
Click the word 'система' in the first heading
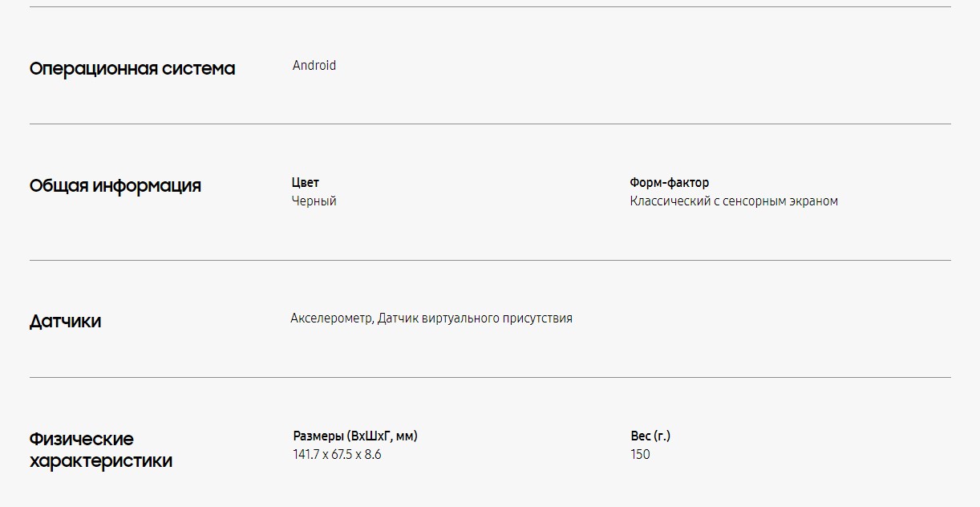coord(199,69)
